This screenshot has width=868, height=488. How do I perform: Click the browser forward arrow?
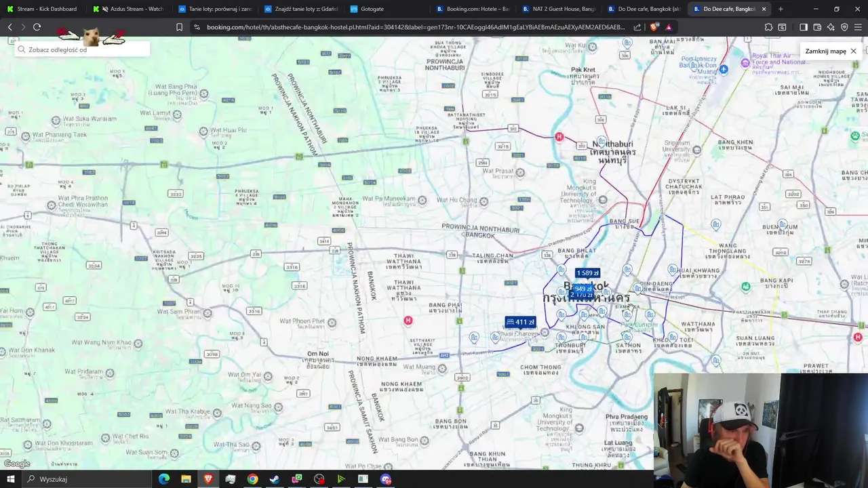coord(23,27)
